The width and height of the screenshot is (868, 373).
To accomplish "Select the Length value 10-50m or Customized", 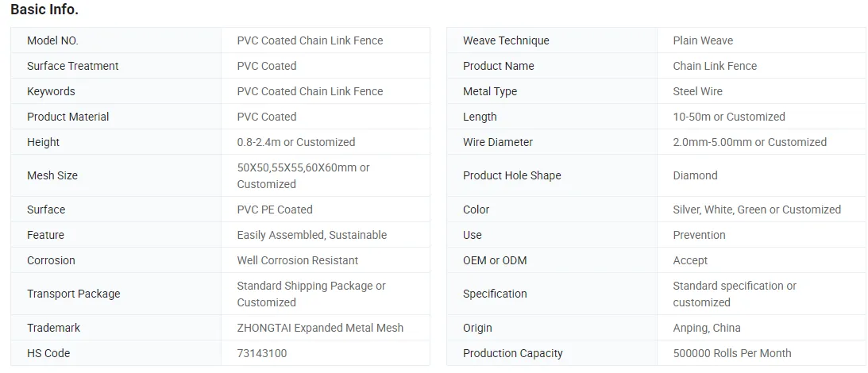I will (x=728, y=117).
